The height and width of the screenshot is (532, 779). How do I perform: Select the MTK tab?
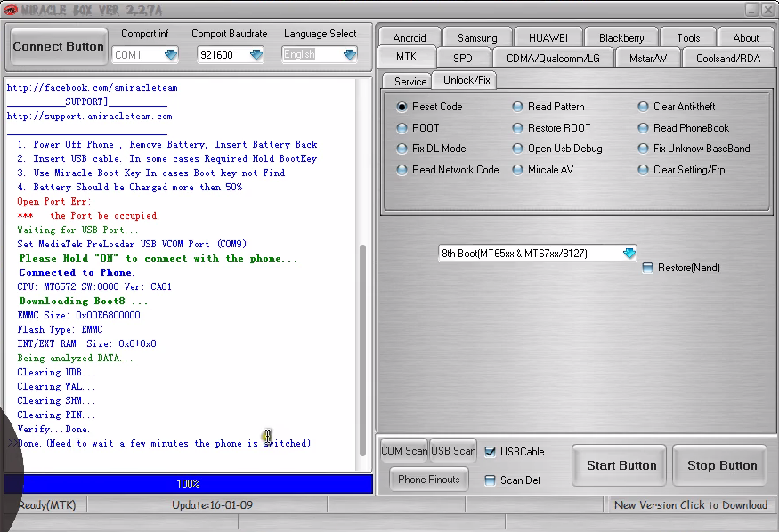[406, 57]
